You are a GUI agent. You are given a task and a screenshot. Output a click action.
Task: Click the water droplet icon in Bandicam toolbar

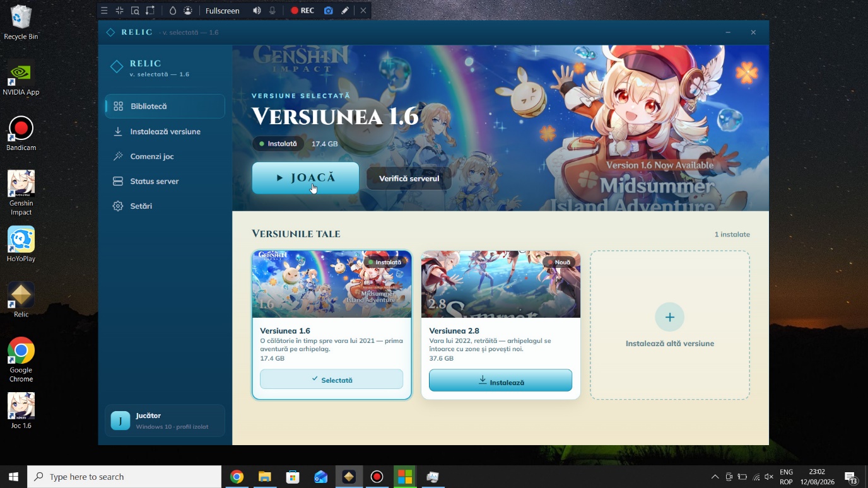tap(173, 11)
